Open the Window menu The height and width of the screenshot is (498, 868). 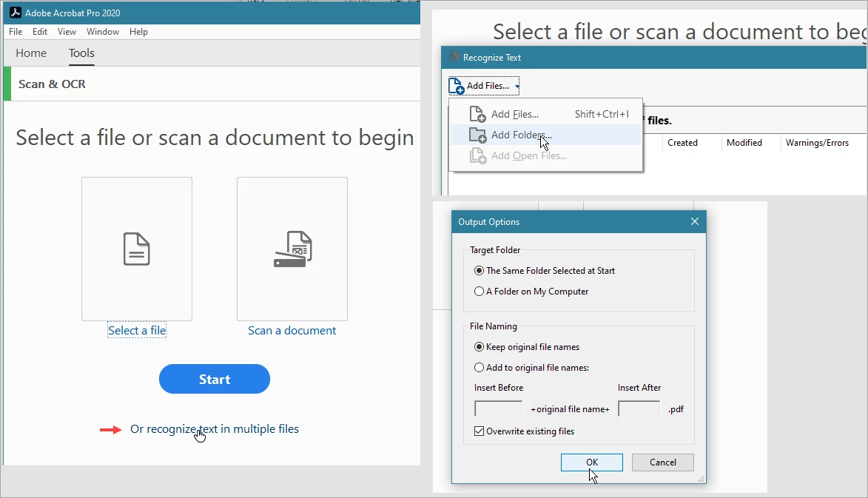102,32
